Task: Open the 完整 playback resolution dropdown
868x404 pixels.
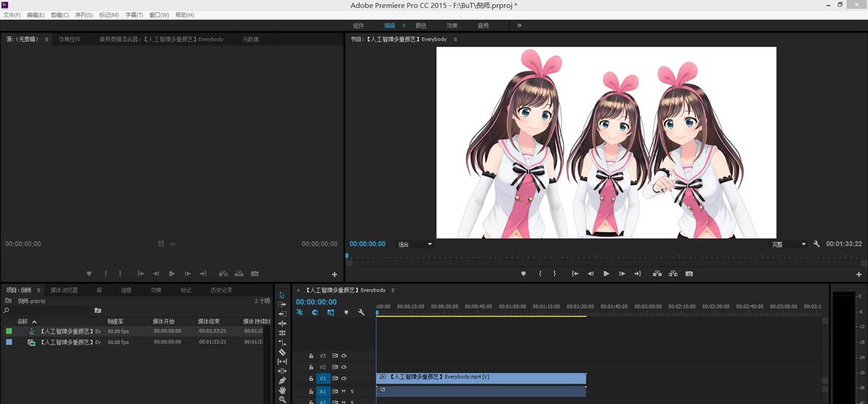Action: (788, 245)
